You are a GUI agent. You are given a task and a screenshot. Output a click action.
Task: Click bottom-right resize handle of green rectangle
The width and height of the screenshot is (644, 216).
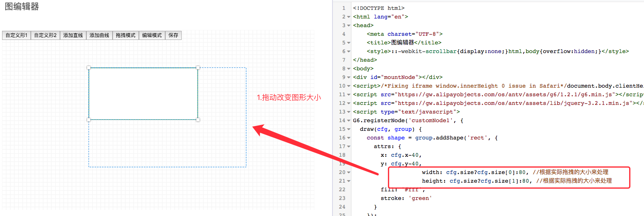(x=198, y=120)
